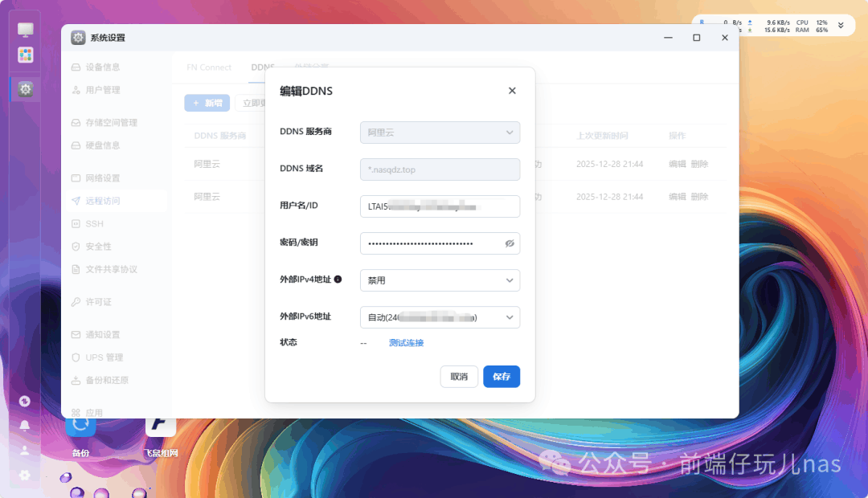Click the 用户名/ID input field
Viewport: 868px width, 498px height.
click(x=440, y=206)
